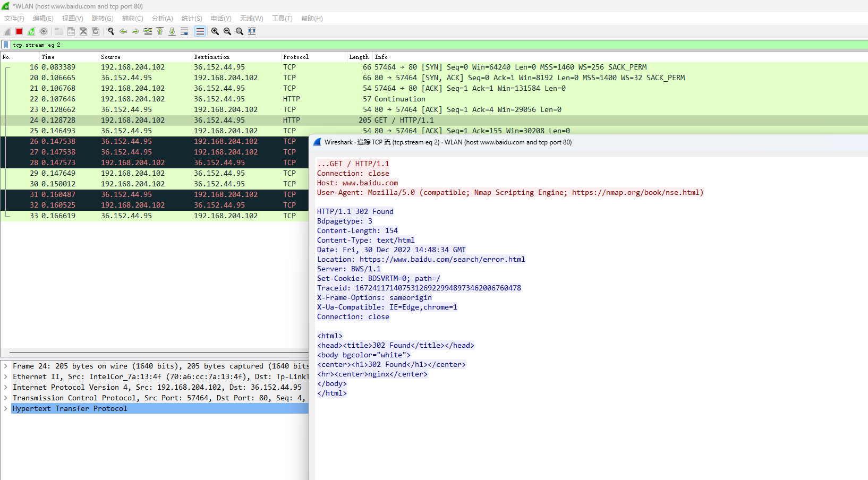868x480 pixels.
Task: Open the 捕获(C) menu
Action: [133, 19]
